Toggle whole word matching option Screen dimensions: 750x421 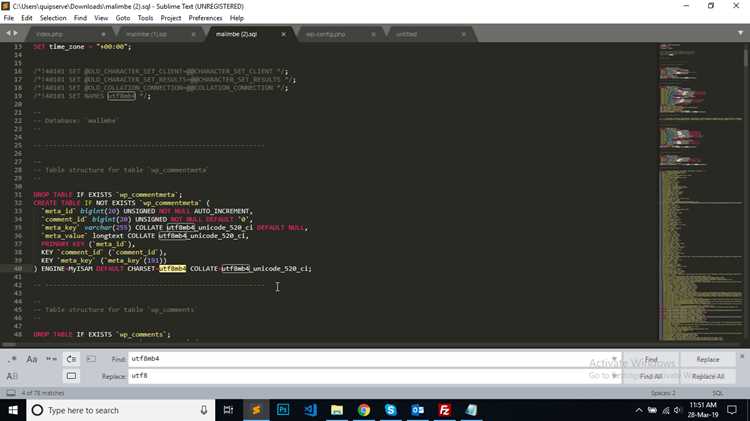(x=52, y=359)
